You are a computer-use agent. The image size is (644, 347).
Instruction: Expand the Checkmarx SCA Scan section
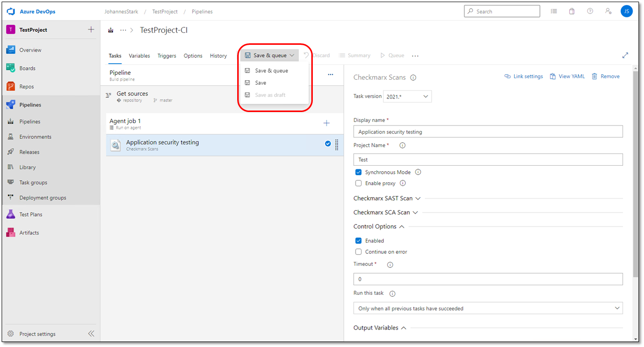(385, 212)
